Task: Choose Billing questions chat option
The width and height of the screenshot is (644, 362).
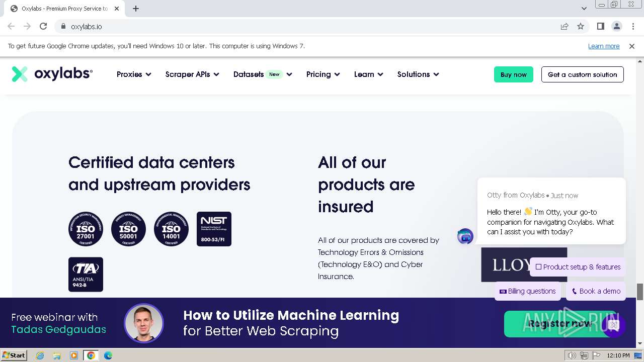Action: tap(527, 291)
